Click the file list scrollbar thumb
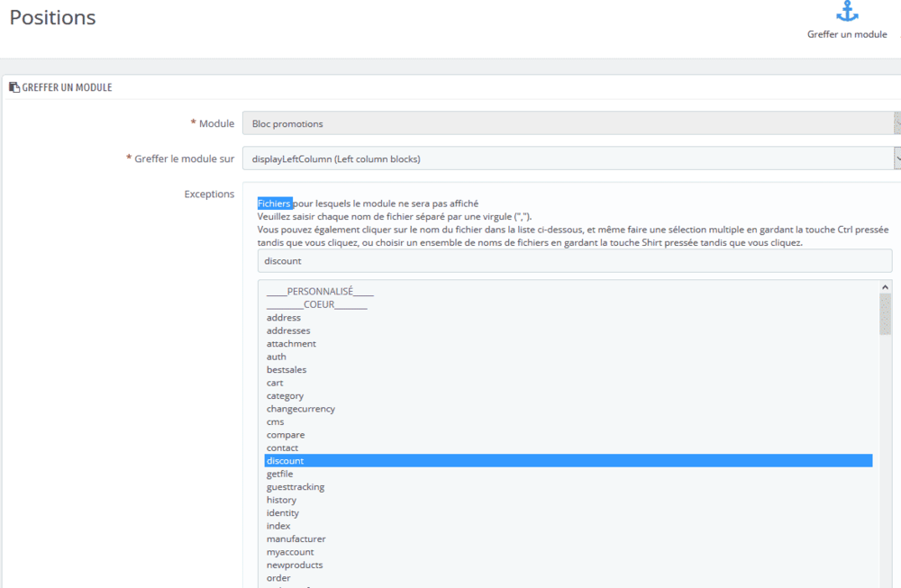Screen dimensions: 901x588 (885, 313)
